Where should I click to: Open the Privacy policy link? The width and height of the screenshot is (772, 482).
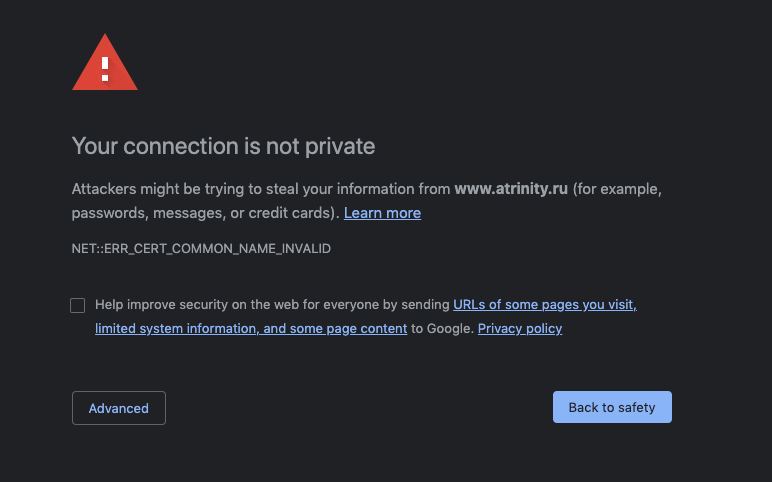[520, 328]
